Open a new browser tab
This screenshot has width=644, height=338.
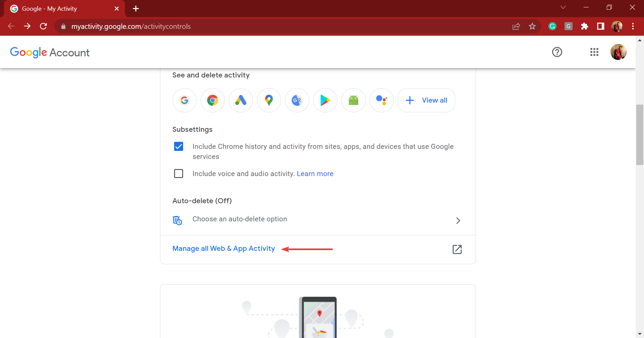pyautogui.click(x=136, y=9)
